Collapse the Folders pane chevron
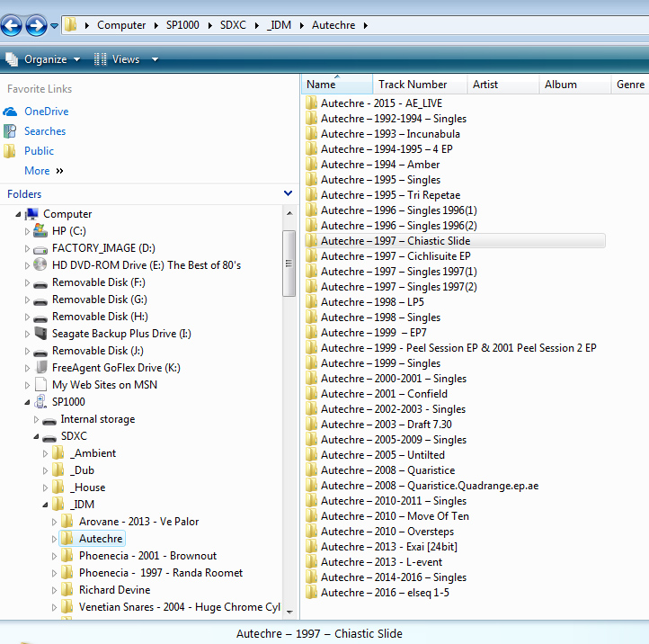 [x=288, y=193]
